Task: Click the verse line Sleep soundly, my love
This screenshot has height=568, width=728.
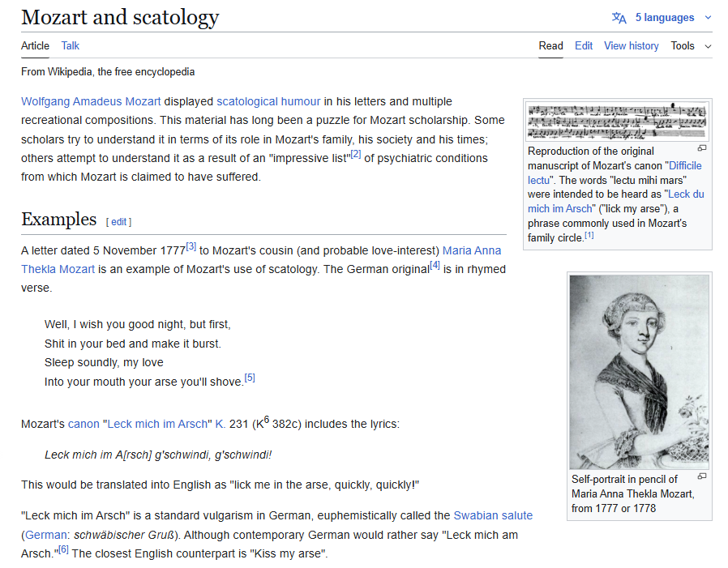Action: 104,363
